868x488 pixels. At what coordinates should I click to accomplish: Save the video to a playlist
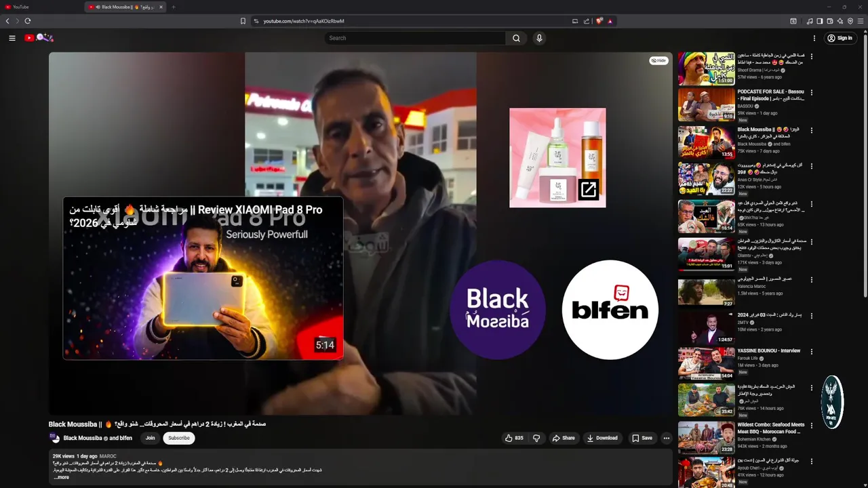click(x=642, y=438)
